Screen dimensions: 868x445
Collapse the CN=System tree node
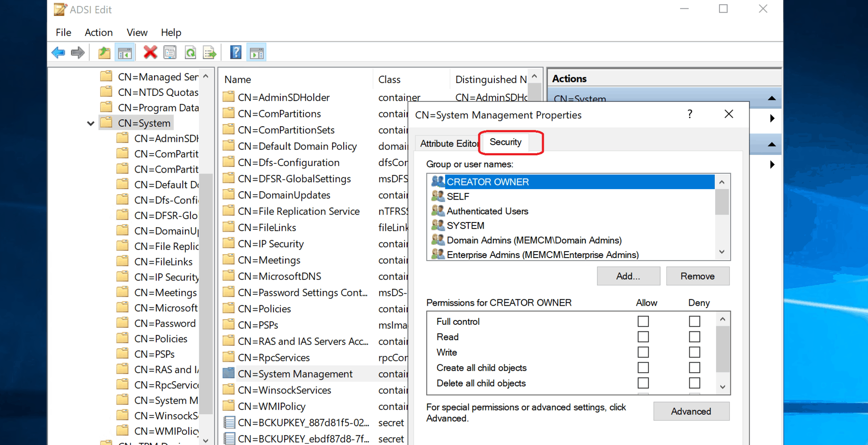pyautogui.click(x=91, y=123)
